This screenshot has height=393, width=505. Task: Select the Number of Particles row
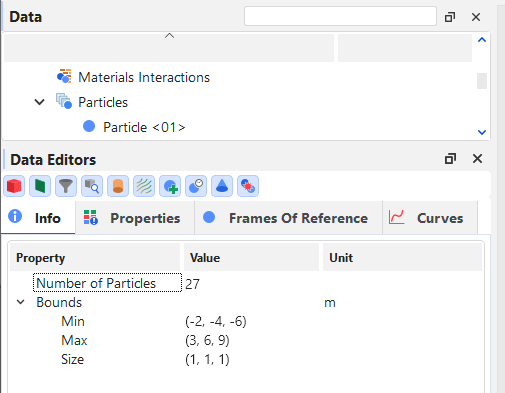(107, 283)
